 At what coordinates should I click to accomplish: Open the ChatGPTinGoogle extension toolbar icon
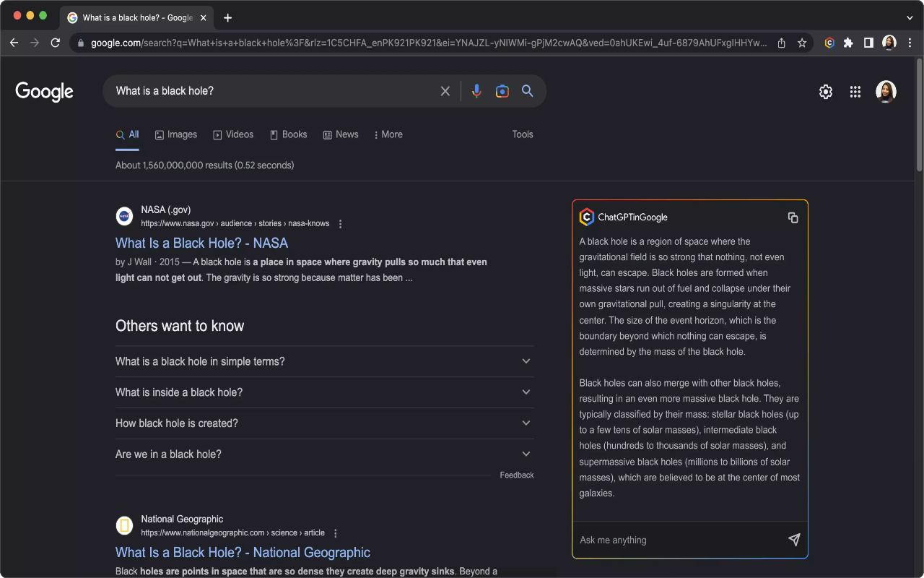pyautogui.click(x=829, y=43)
